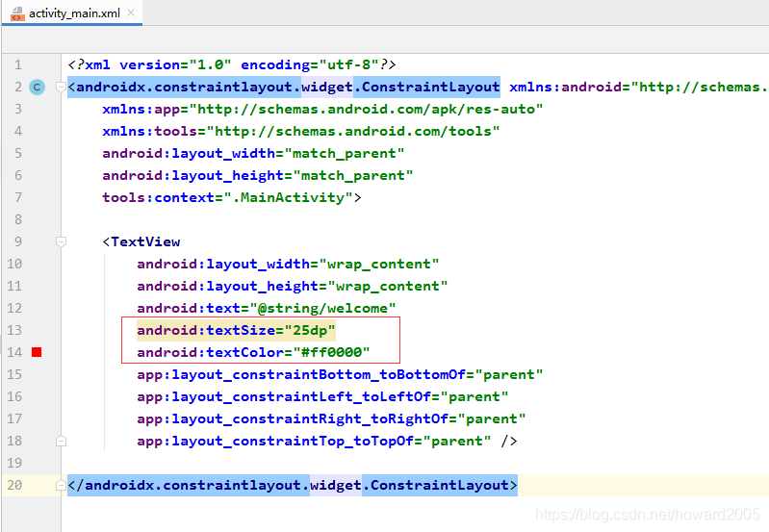Click the xmlns:tools namespace line

[301, 132]
